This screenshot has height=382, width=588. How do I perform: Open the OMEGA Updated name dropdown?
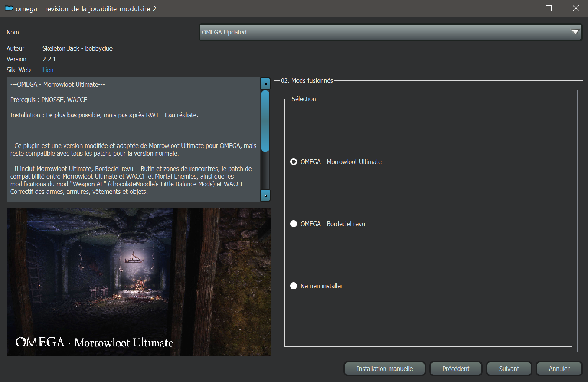pos(390,32)
